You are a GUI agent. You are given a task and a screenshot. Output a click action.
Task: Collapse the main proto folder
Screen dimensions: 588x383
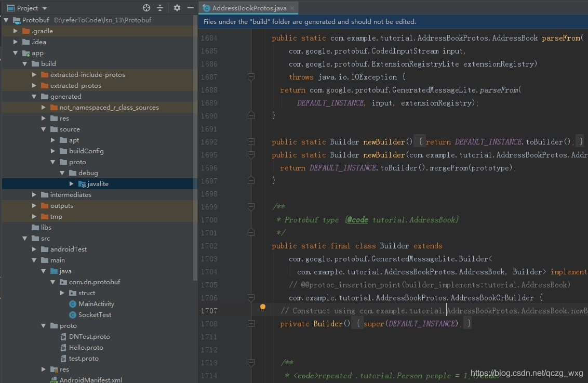pyautogui.click(x=44, y=326)
